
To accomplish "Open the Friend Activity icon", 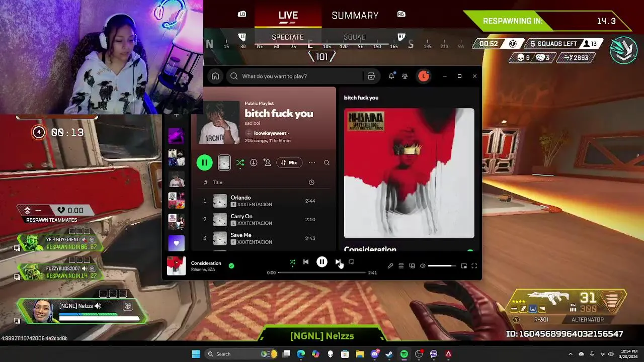I will tap(405, 76).
